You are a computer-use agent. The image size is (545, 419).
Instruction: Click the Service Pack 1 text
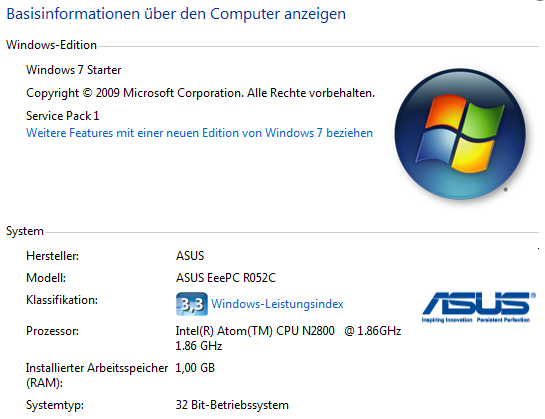pyautogui.click(x=63, y=116)
